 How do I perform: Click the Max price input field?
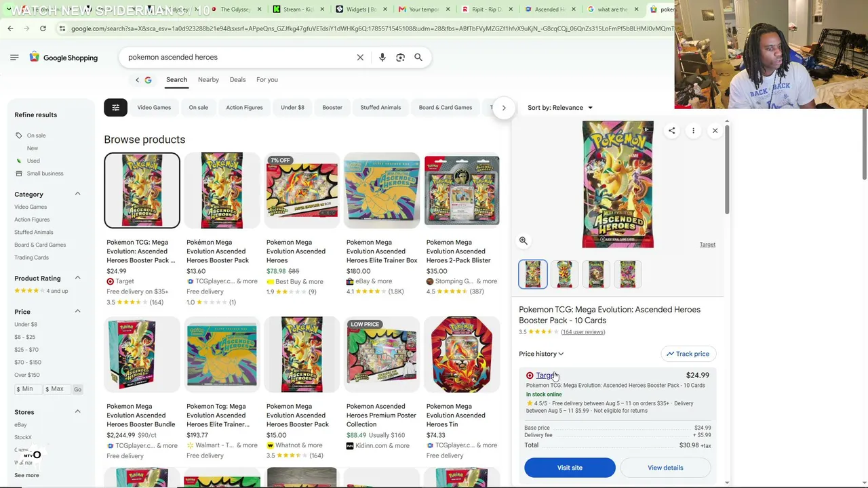57,390
